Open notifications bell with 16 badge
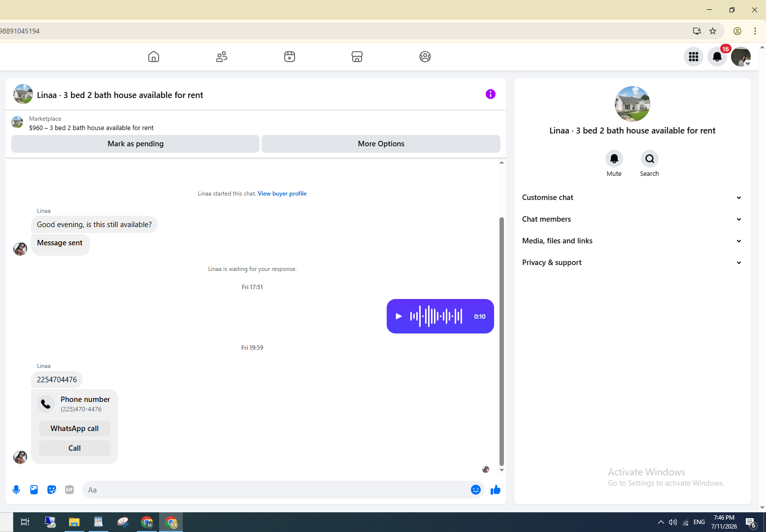This screenshot has width=766, height=532. (717, 57)
